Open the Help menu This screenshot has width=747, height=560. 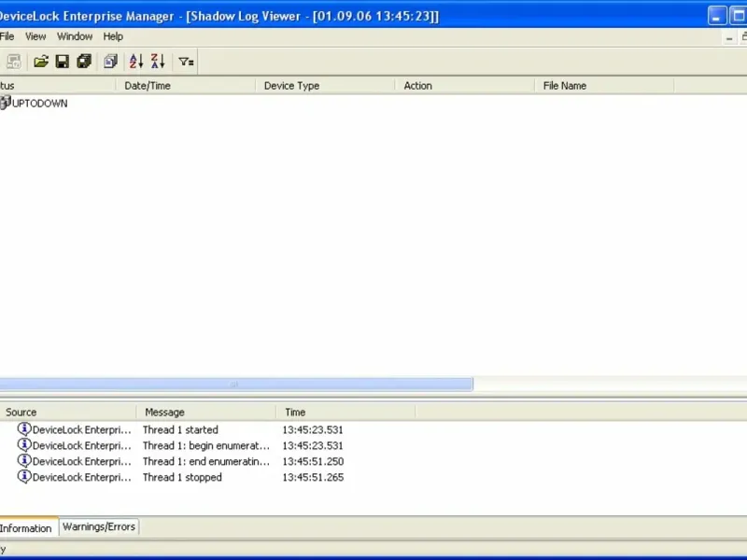coord(113,36)
